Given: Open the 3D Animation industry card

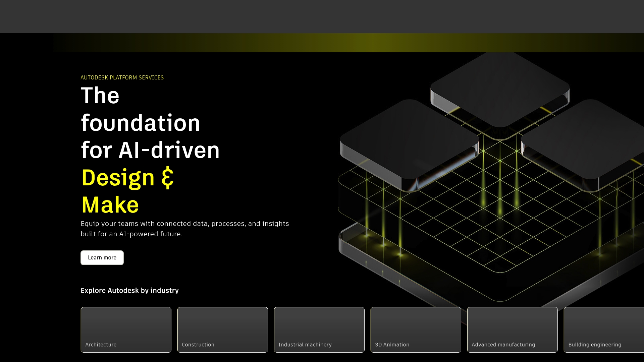Looking at the screenshot, I should (416, 330).
